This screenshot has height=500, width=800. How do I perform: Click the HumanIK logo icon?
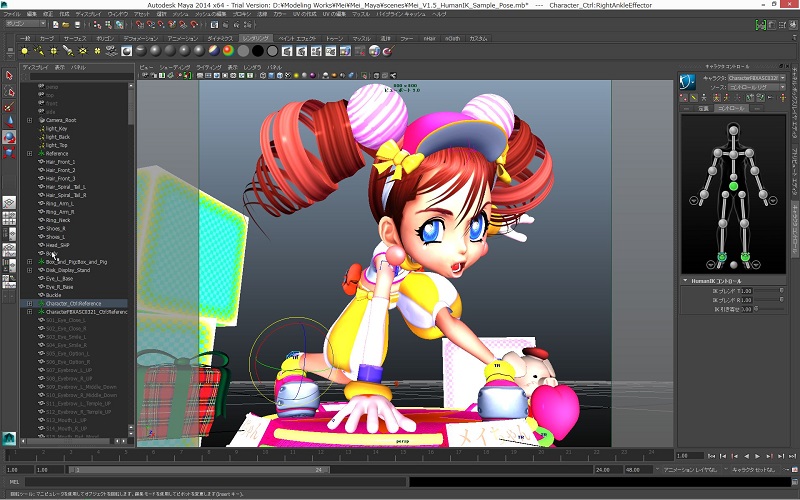click(688, 82)
